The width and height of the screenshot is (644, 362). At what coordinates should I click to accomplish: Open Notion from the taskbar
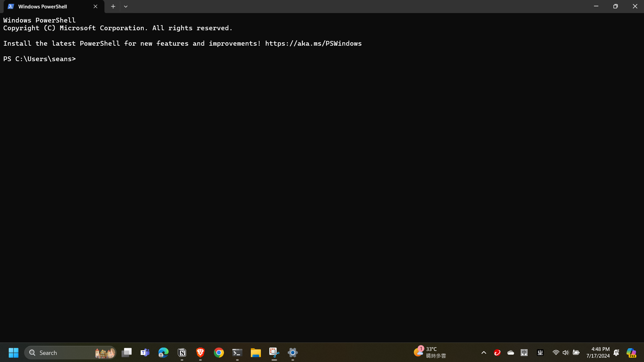click(182, 353)
